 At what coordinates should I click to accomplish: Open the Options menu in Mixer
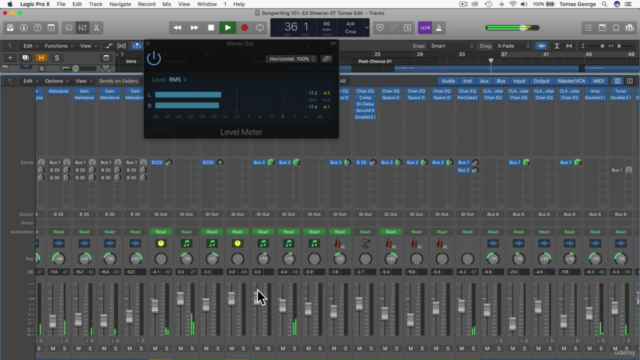[x=56, y=81]
